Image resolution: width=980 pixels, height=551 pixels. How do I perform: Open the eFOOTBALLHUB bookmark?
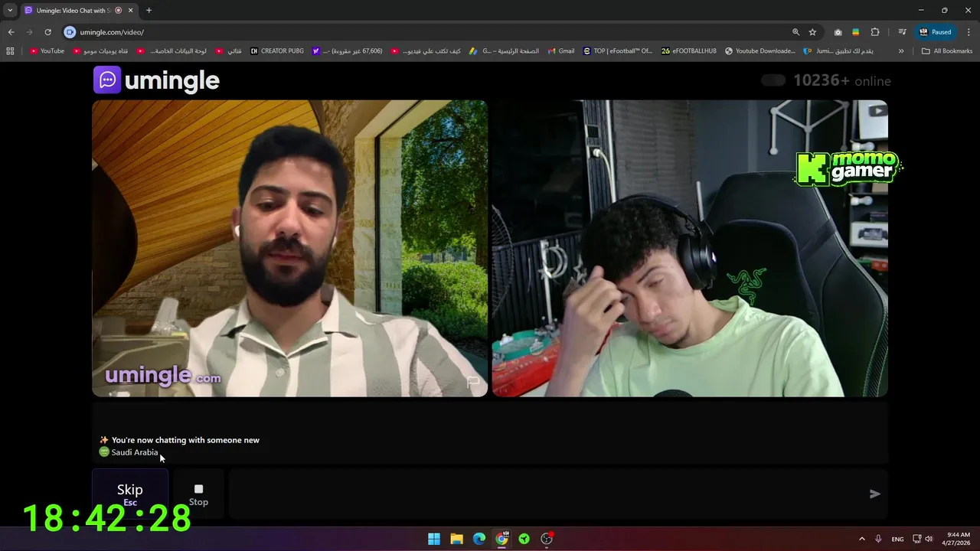pyautogui.click(x=689, y=51)
